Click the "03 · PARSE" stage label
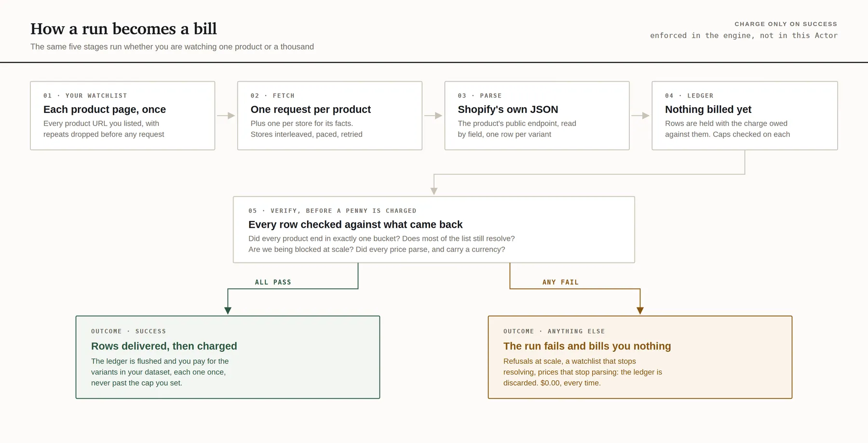Screen dimensions: 868x443 click(x=480, y=96)
